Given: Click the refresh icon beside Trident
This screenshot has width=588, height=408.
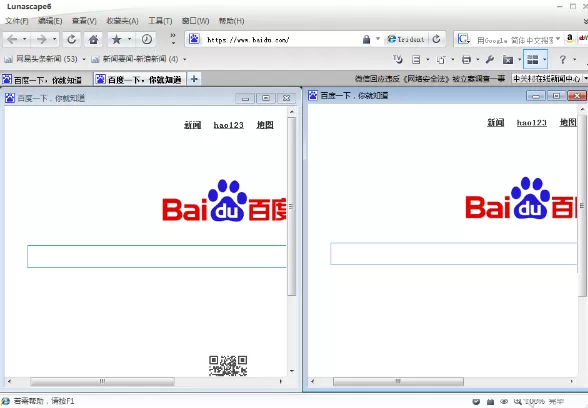Looking at the screenshot, I should [x=436, y=39].
